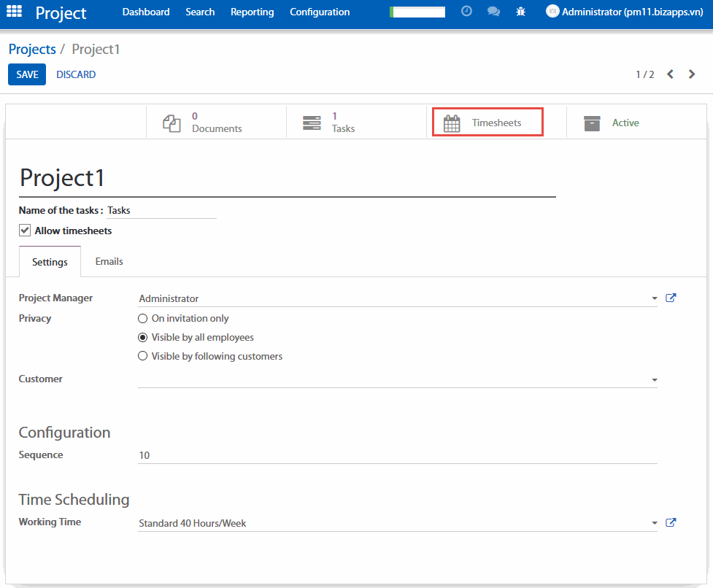Expand the Working Time dropdown

(654, 523)
